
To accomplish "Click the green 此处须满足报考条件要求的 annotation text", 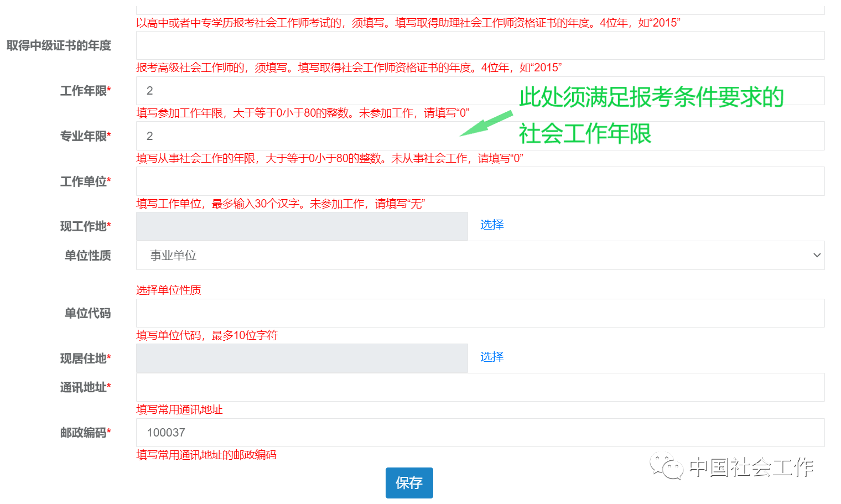I will (x=651, y=97).
